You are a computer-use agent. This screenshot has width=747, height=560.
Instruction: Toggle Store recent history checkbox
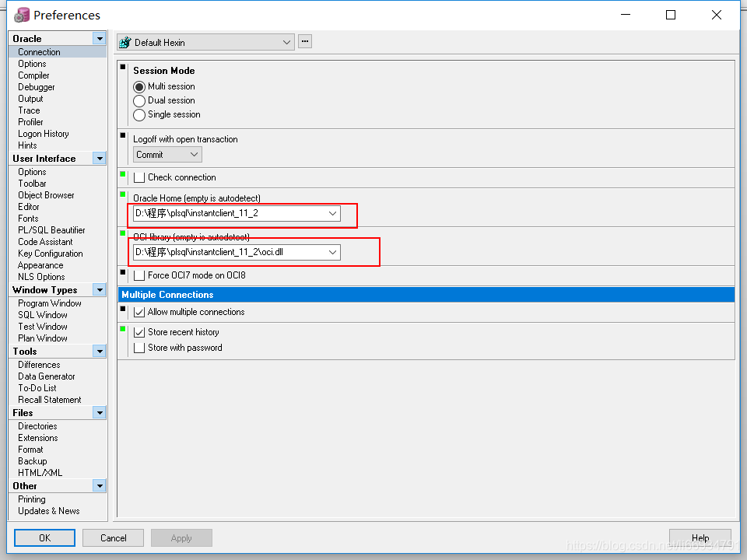click(x=139, y=332)
